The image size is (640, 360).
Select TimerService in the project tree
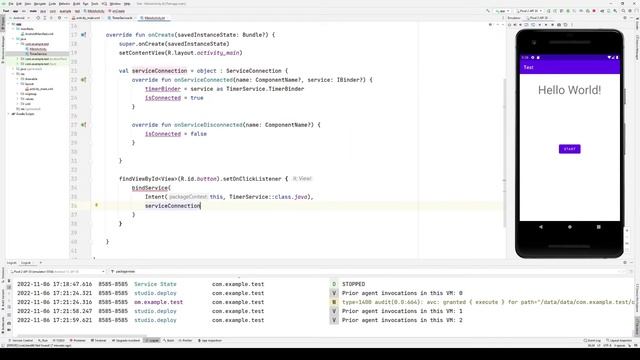(x=38, y=54)
